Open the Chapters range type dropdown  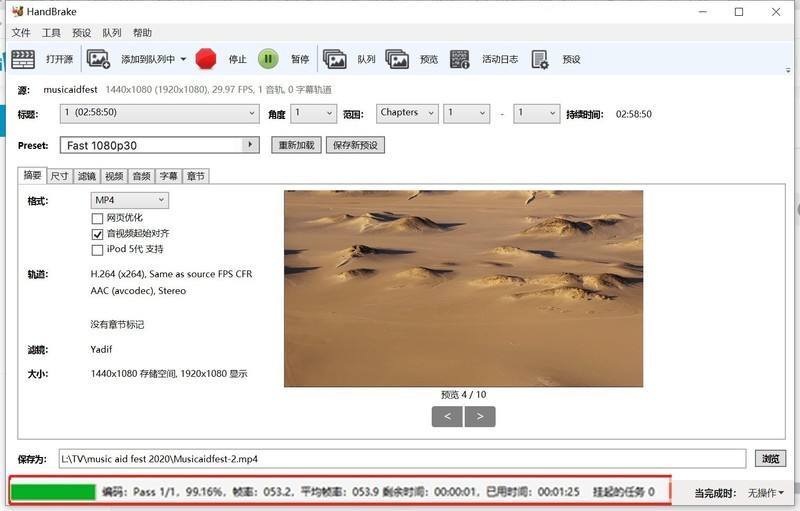[407, 113]
